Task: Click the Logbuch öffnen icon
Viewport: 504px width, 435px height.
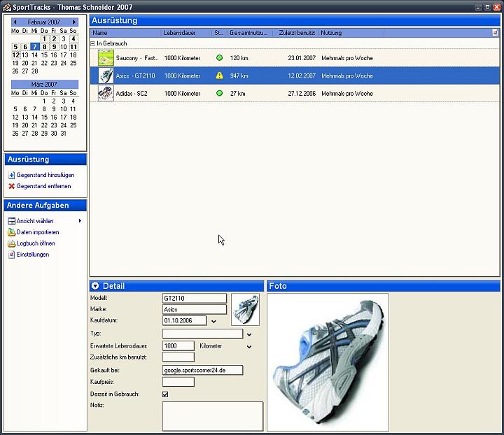Action: 11,243
